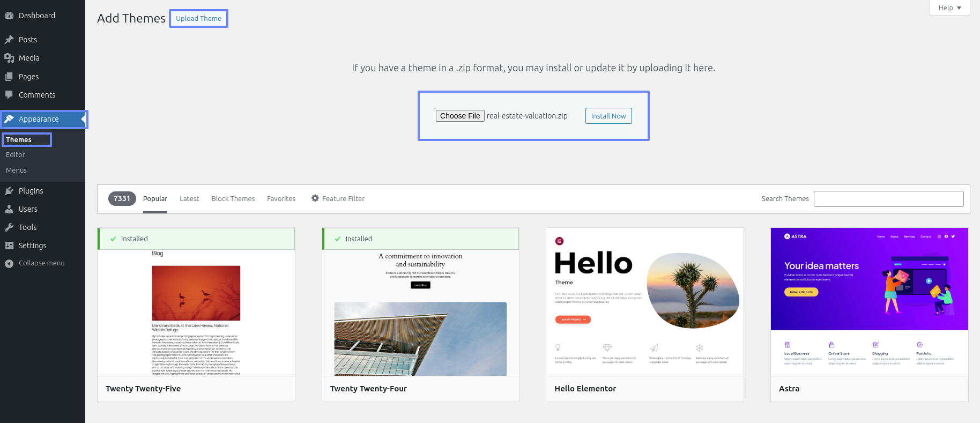
Task: Switch to the Latest themes tab
Action: (189, 199)
